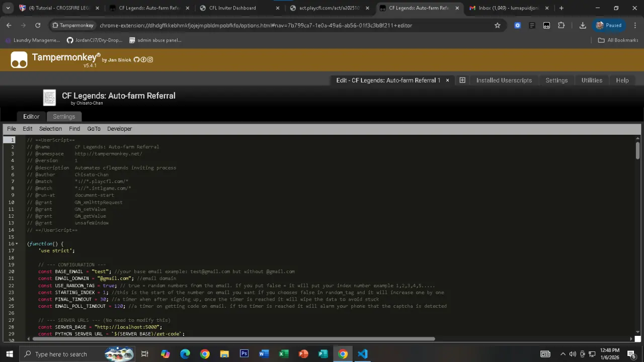
Task: Open the Chrome three-dot menu
Action: [635, 25]
